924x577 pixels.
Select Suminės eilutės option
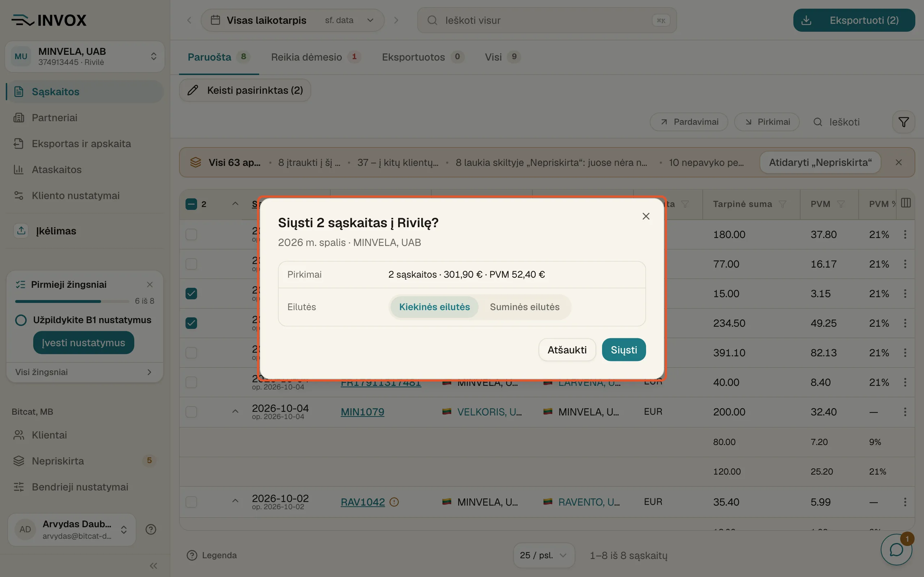(x=524, y=307)
